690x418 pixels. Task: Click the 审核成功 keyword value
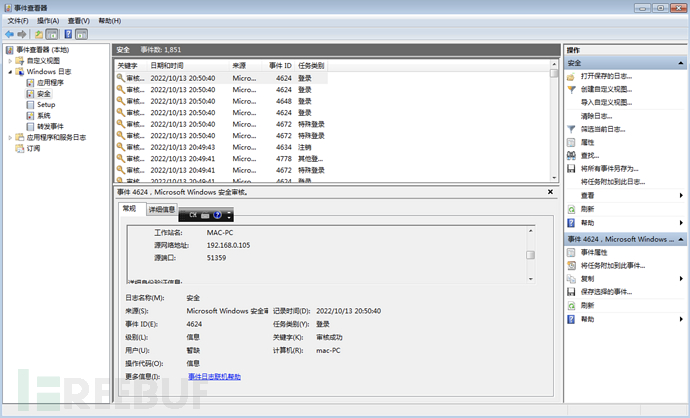point(329,337)
